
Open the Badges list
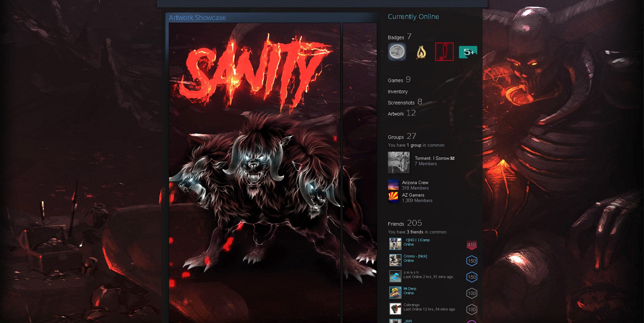coord(396,38)
